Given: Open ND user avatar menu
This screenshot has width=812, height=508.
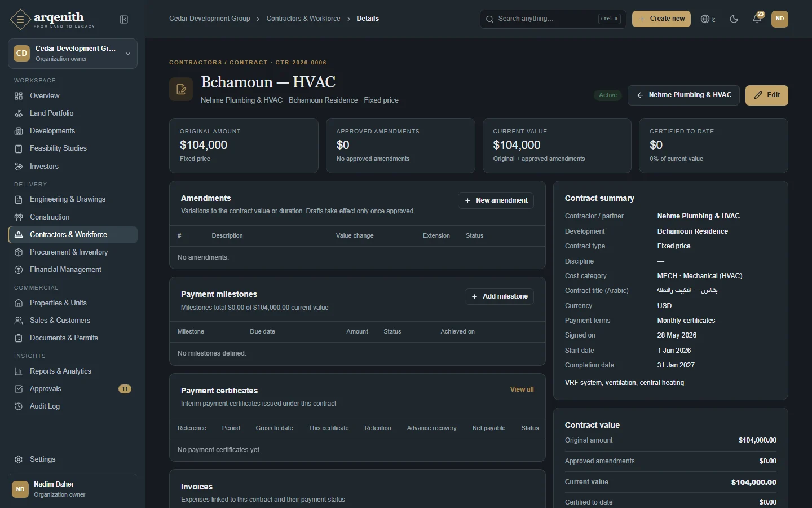Looking at the screenshot, I should (x=779, y=19).
